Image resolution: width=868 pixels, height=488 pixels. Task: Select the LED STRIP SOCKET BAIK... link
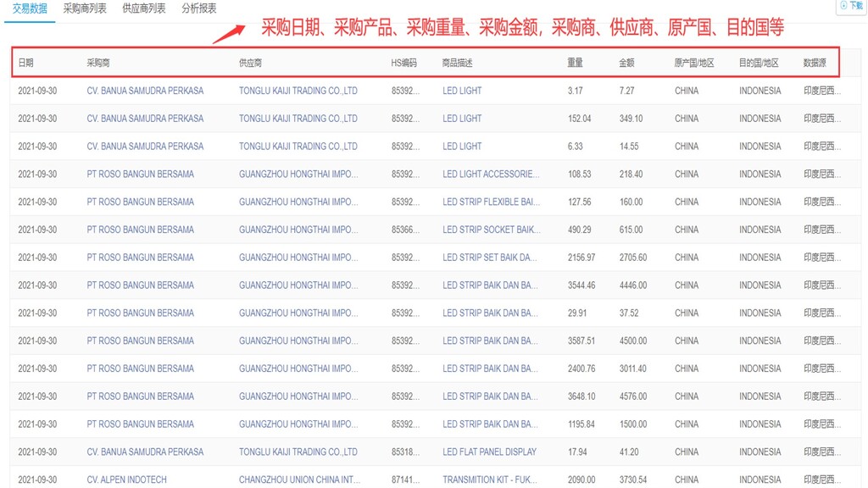(491, 230)
